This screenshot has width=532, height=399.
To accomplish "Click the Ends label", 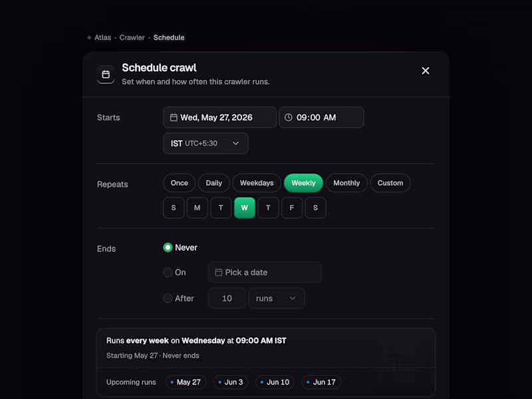I will tap(106, 249).
